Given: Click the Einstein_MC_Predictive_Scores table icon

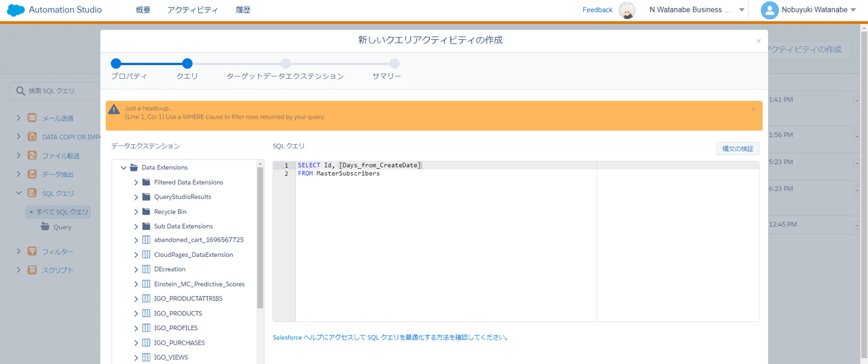Looking at the screenshot, I should click(x=146, y=284).
